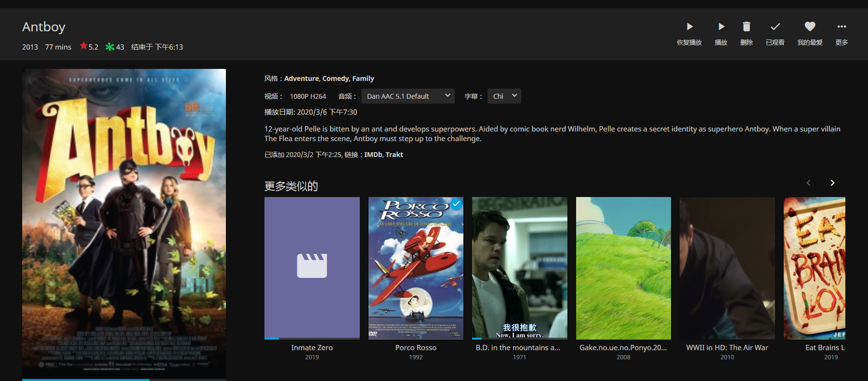Click the Inmate Zero title text
The image size is (868, 381).
(x=312, y=348)
